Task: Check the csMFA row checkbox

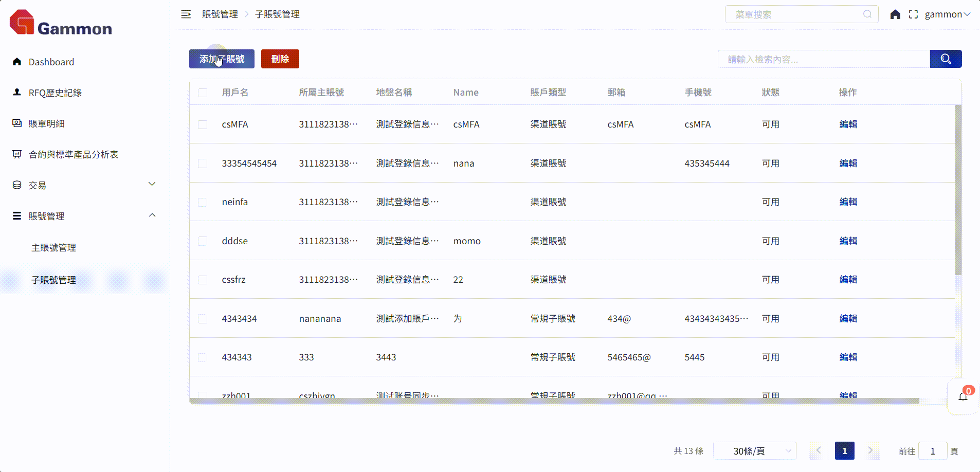Action: pos(203,124)
